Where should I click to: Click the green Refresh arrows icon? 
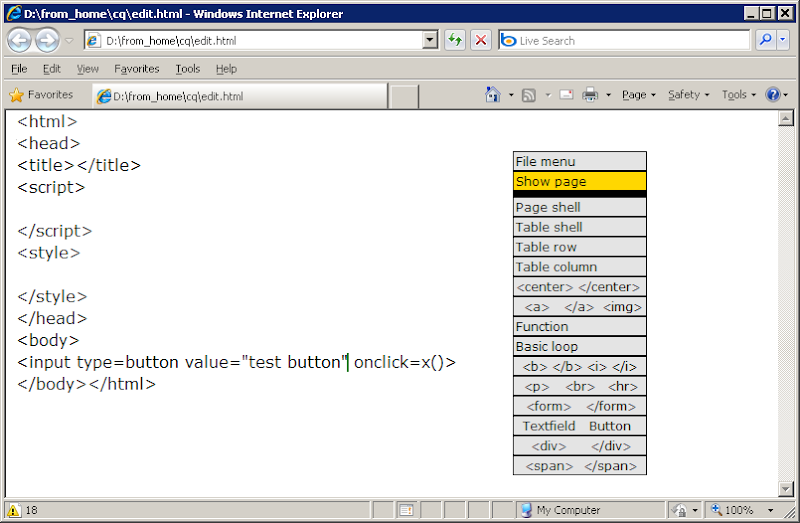(x=455, y=40)
